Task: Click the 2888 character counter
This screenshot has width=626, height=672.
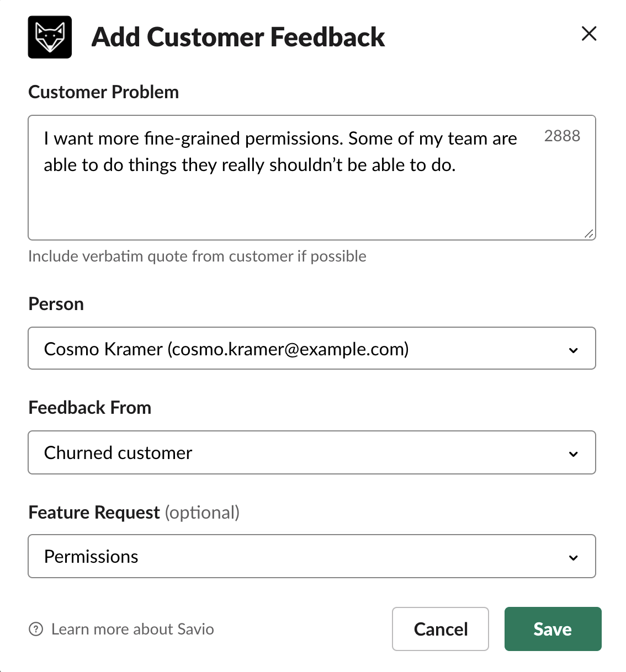Action: coord(562,136)
